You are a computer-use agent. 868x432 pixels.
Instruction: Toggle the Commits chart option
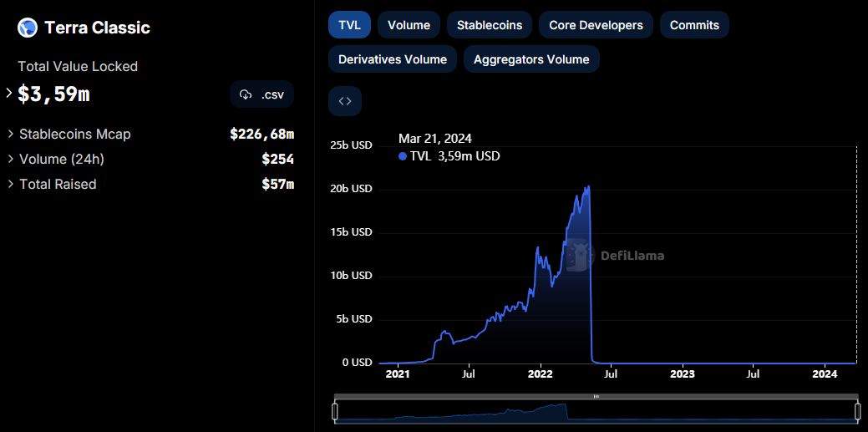(694, 25)
